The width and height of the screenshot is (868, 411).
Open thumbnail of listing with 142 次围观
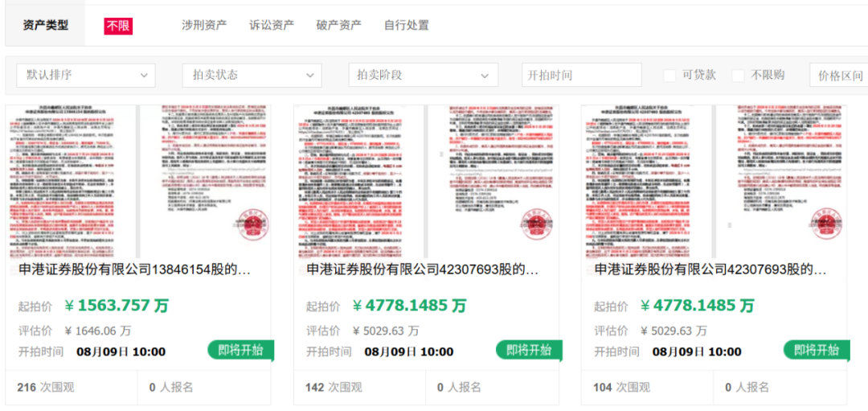tap(426, 182)
